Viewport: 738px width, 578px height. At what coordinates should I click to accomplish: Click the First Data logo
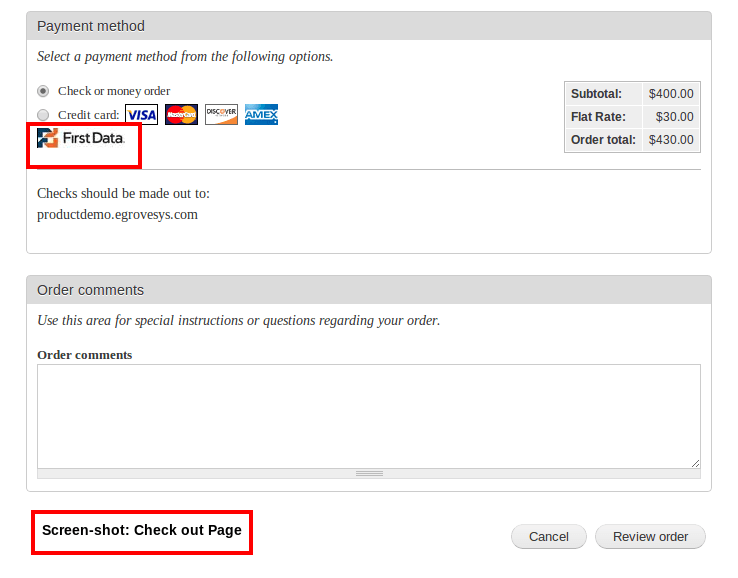pos(81,138)
